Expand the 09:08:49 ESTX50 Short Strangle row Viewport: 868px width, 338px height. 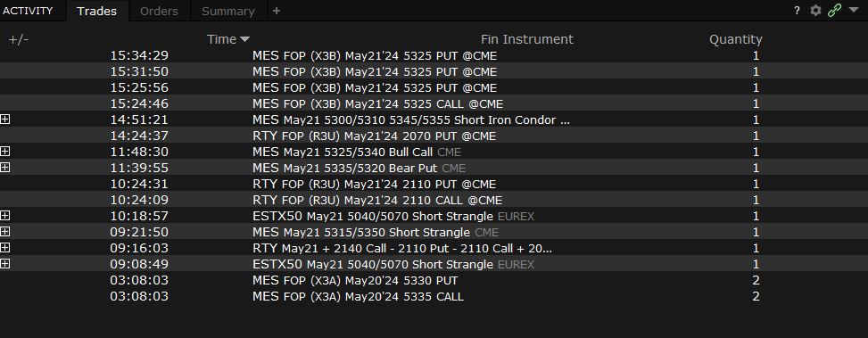[x=5, y=264]
